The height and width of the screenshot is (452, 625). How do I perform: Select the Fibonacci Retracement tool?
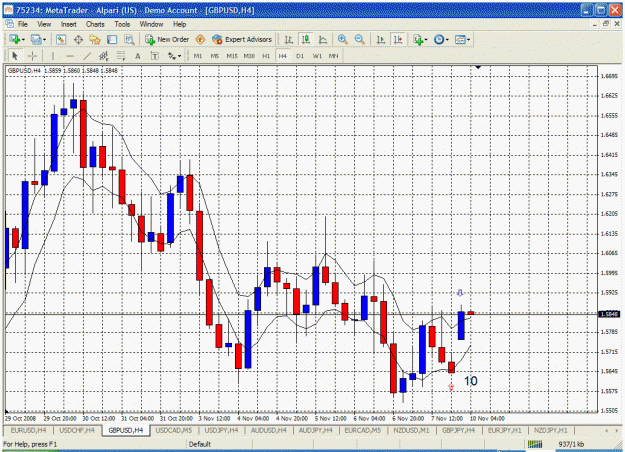[x=120, y=56]
